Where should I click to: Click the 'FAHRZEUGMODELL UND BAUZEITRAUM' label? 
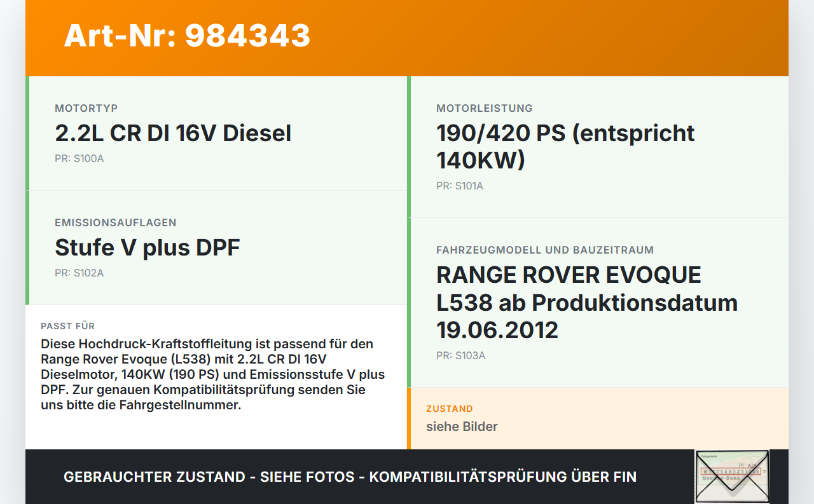(x=545, y=250)
